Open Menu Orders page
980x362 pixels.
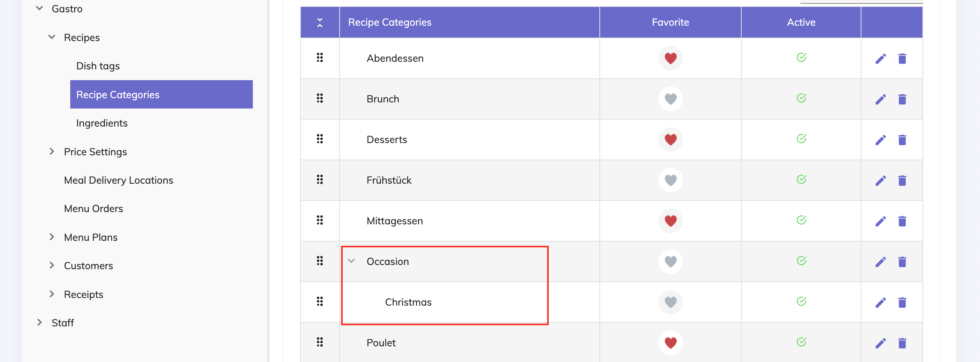point(94,209)
